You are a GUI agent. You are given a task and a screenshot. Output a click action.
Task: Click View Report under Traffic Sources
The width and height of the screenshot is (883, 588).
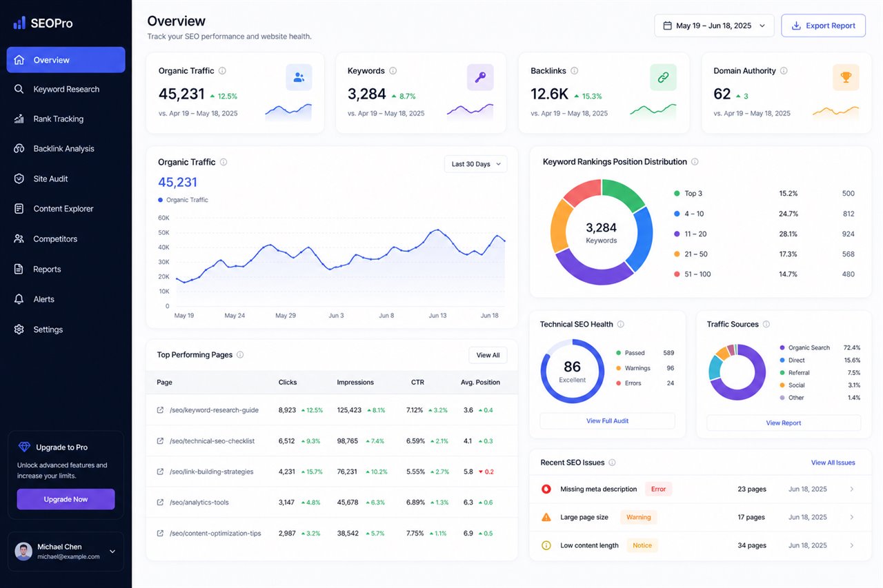point(784,423)
